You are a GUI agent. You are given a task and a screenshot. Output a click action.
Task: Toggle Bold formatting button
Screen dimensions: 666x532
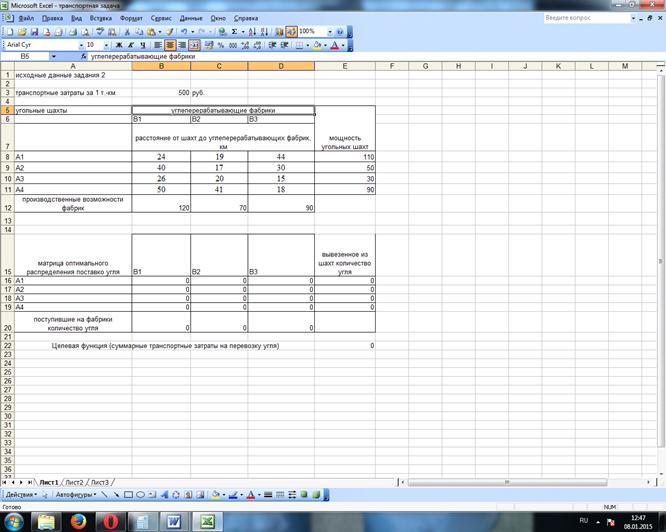click(x=119, y=45)
